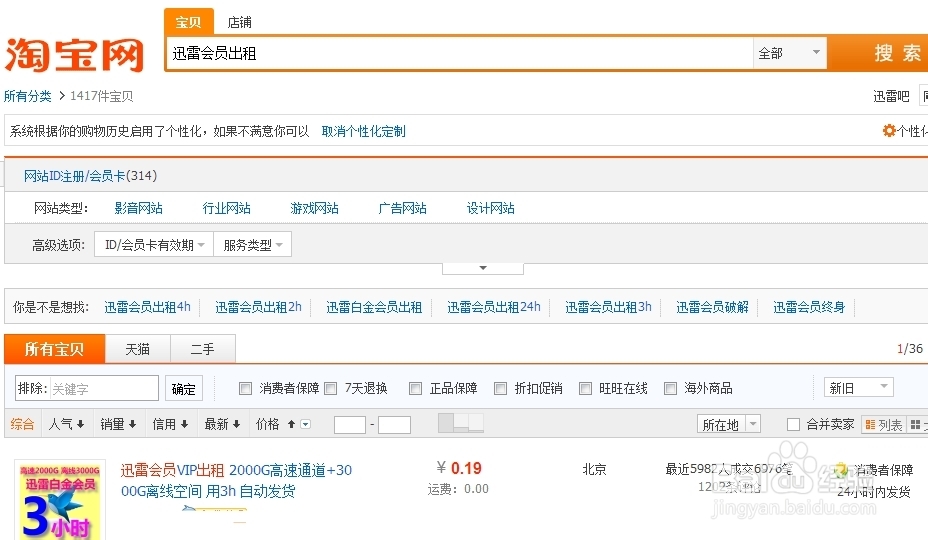This screenshot has height=540, width=928.
Task: Switch to 列表 list view
Action: coord(884,425)
